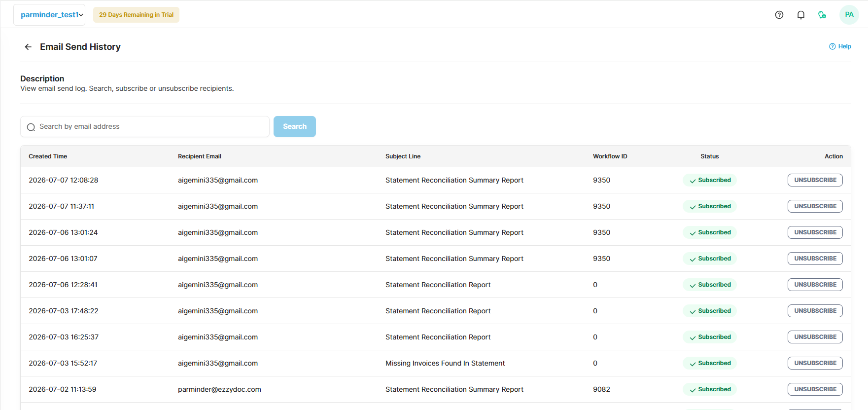This screenshot has width=868, height=410.
Task: Click the Action column header
Action: tap(834, 156)
